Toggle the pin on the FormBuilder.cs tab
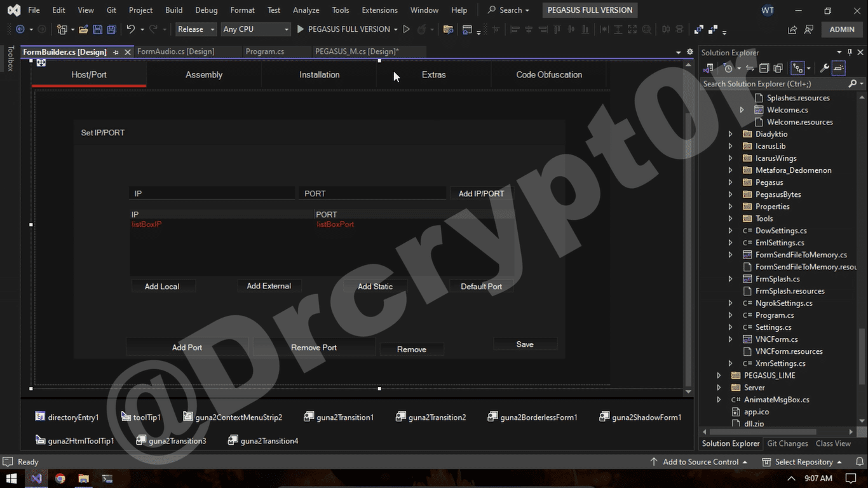This screenshot has height=488, width=868. 117,53
